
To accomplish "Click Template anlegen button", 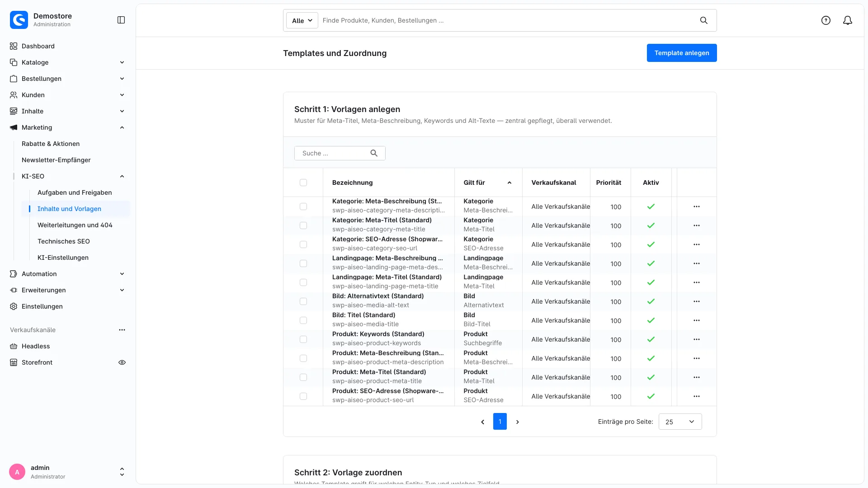I will tap(682, 53).
